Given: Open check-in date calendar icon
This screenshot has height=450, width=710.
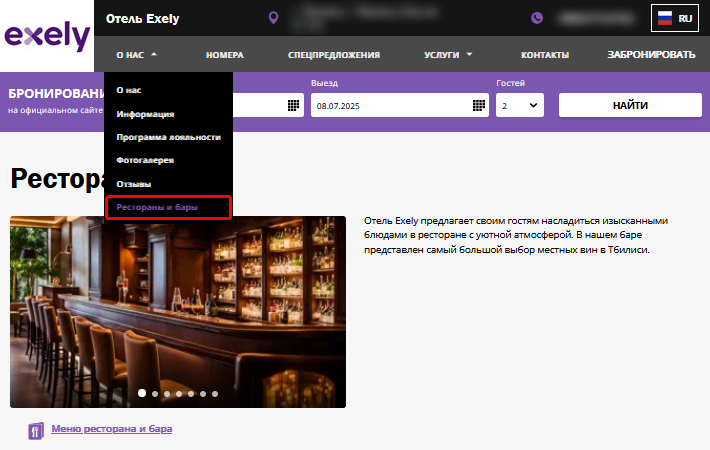Looking at the screenshot, I should click(293, 105).
